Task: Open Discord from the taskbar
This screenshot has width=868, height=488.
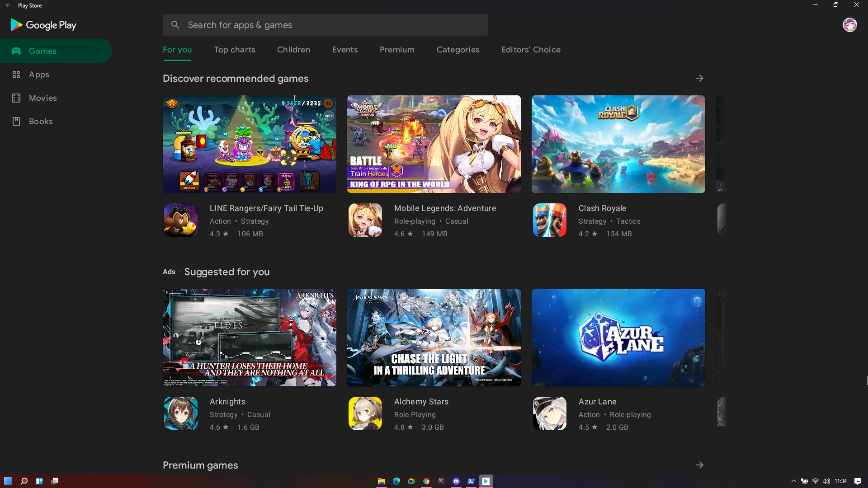Action: coord(456,481)
